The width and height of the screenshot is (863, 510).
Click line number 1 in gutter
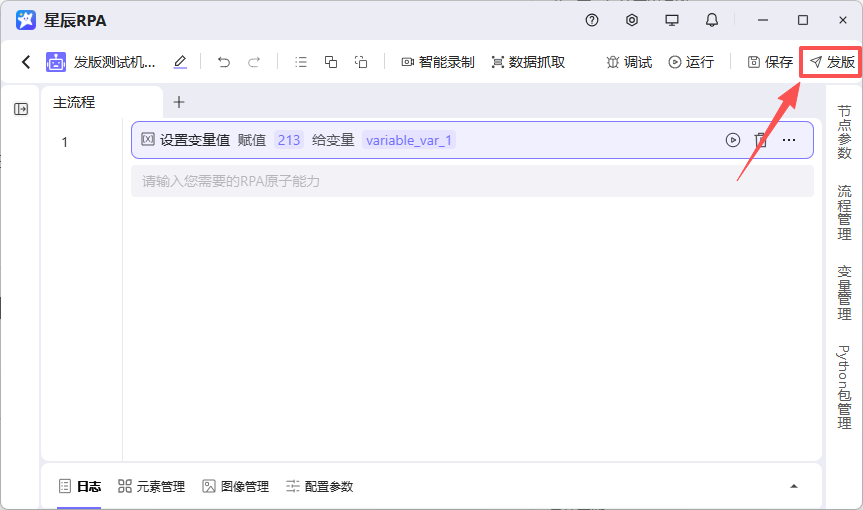tap(64, 142)
